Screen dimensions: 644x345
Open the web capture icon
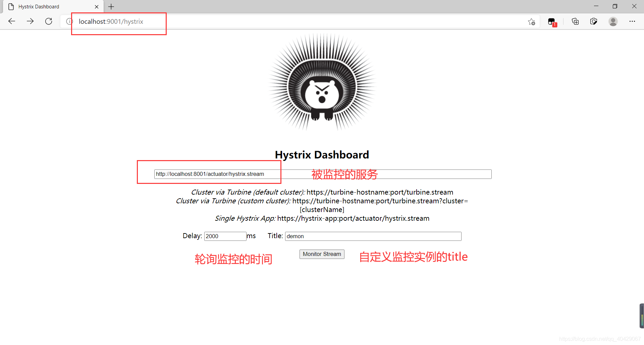[594, 21]
